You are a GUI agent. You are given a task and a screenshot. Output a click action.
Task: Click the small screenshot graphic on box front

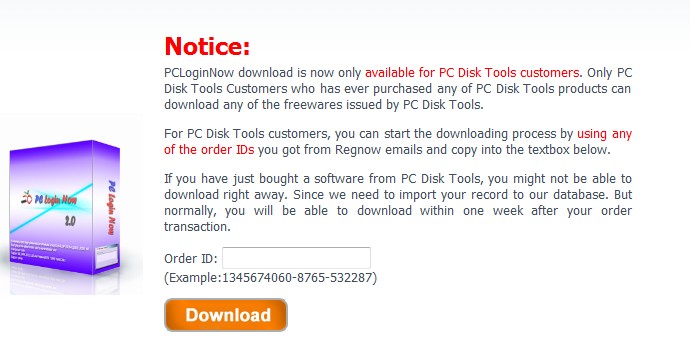click(x=107, y=255)
